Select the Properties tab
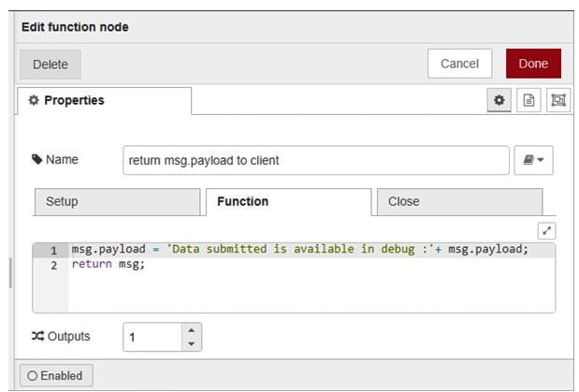Viewport: 579px width, 392px height. 104,100
